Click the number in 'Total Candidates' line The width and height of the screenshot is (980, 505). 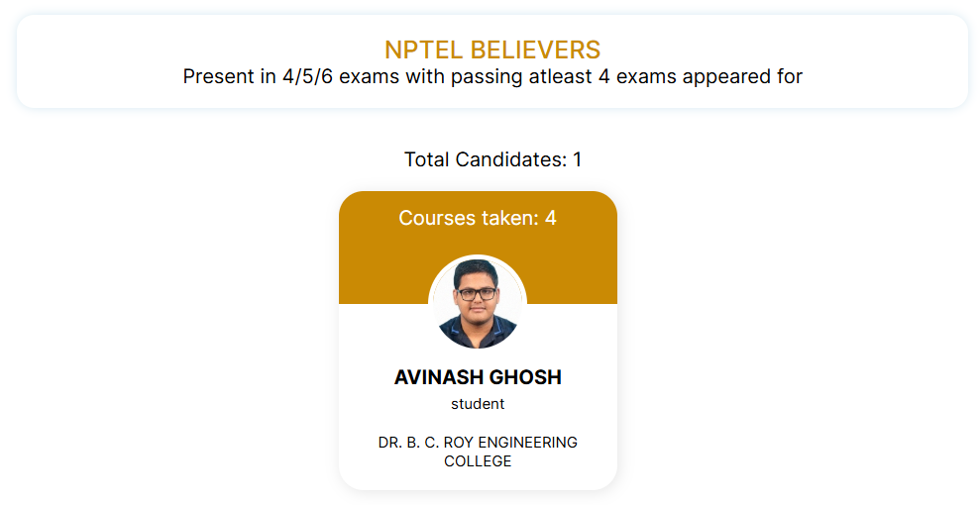[577, 159]
